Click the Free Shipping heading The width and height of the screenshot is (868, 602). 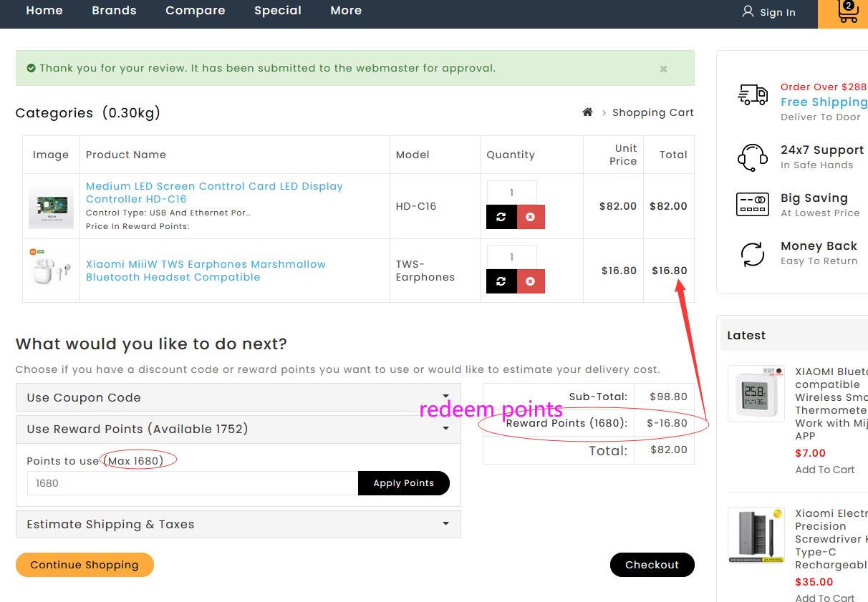click(824, 102)
